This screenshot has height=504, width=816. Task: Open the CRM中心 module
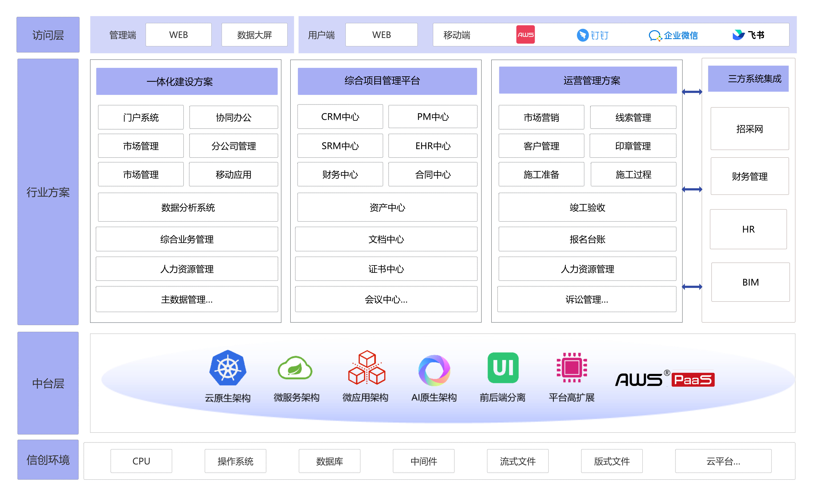click(x=340, y=117)
